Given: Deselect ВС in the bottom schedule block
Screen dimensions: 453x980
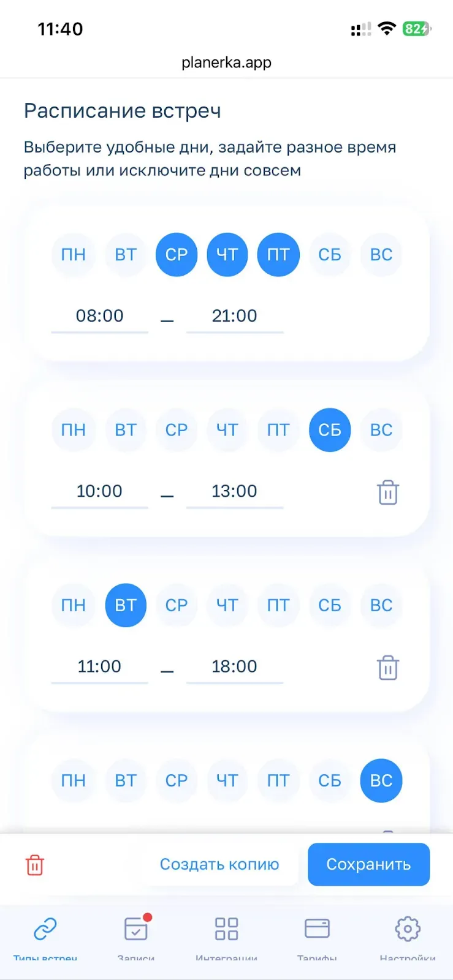Looking at the screenshot, I should click(381, 780).
